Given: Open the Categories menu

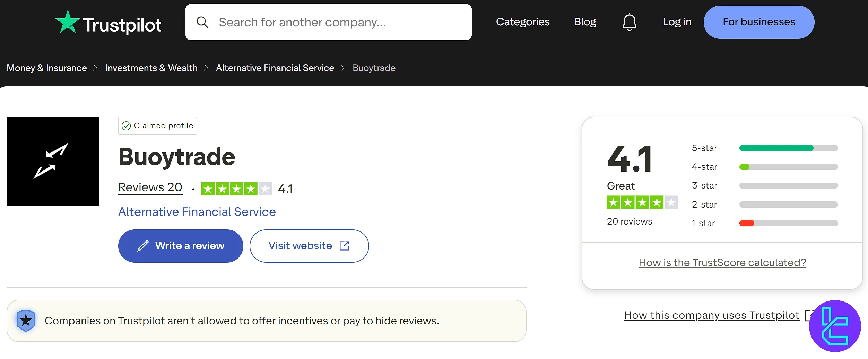Looking at the screenshot, I should [523, 21].
